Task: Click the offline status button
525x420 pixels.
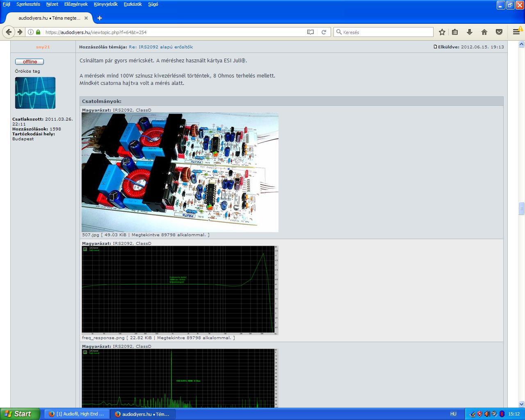Action: click(30, 62)
